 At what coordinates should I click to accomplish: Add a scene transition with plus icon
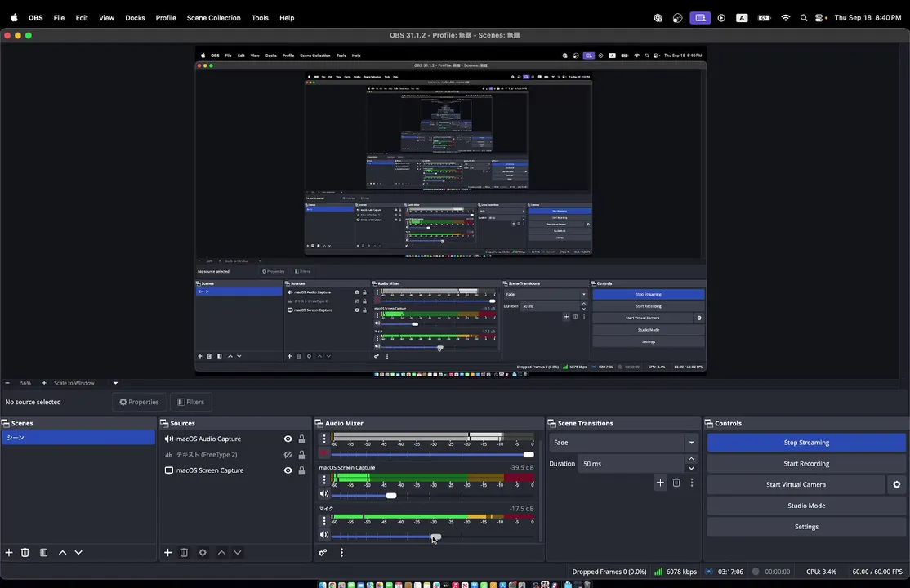pyautogui.click(x=660, y=483)
